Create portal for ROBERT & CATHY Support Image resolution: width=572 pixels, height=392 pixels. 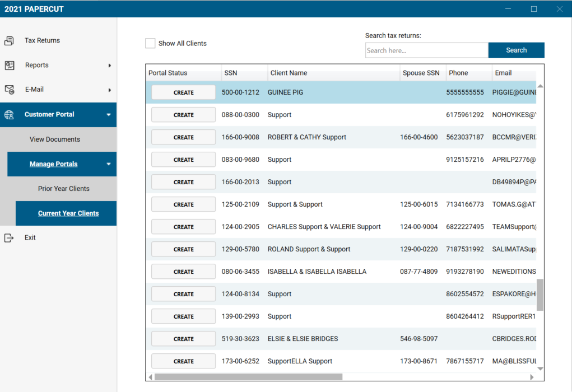point(184,137)
